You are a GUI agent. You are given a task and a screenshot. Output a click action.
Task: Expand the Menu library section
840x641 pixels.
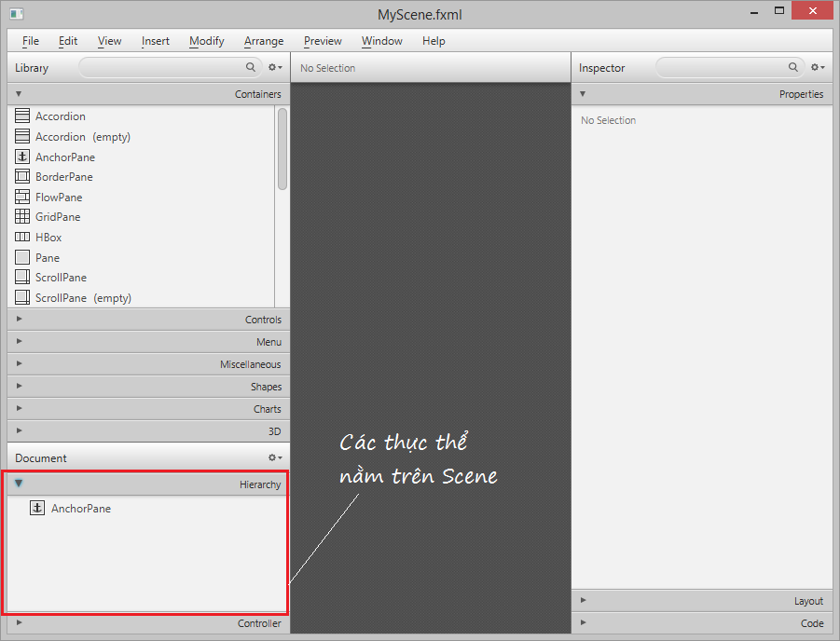coord(20,341)
